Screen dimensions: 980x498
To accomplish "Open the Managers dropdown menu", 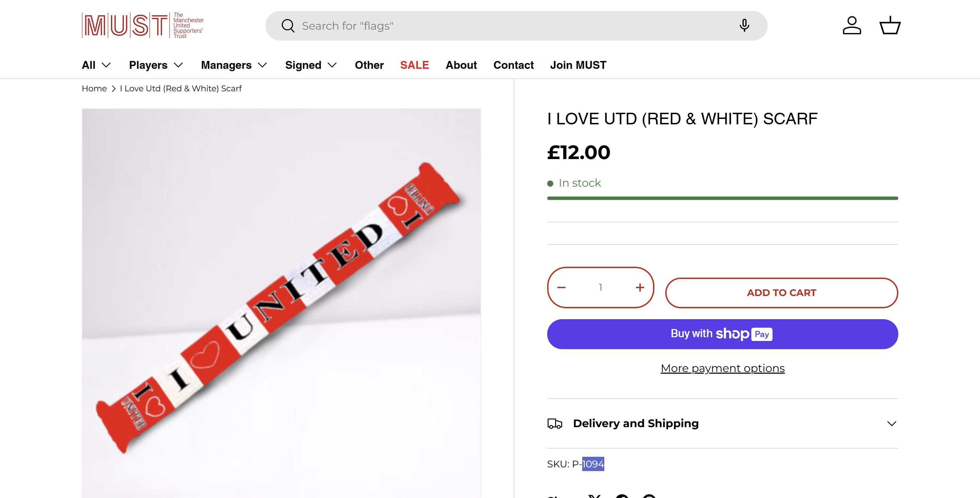I will pyautogui.click(x=233, y=65).
